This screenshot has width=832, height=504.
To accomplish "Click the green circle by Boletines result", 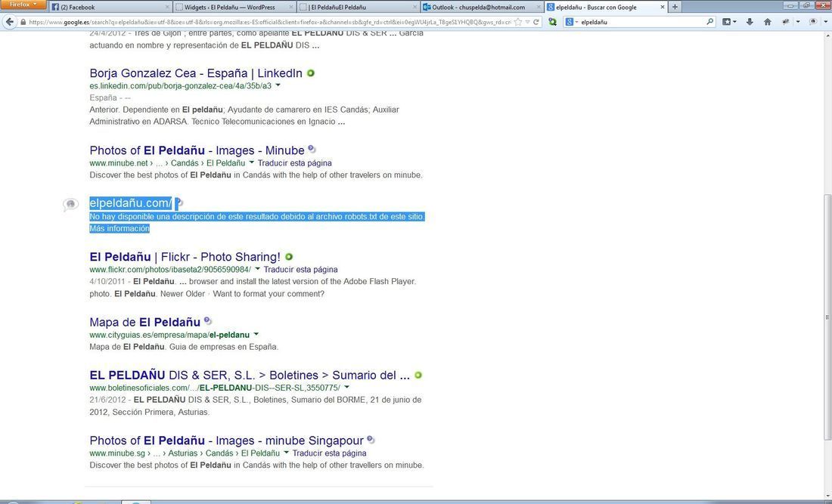I will (x=418, y=376).
